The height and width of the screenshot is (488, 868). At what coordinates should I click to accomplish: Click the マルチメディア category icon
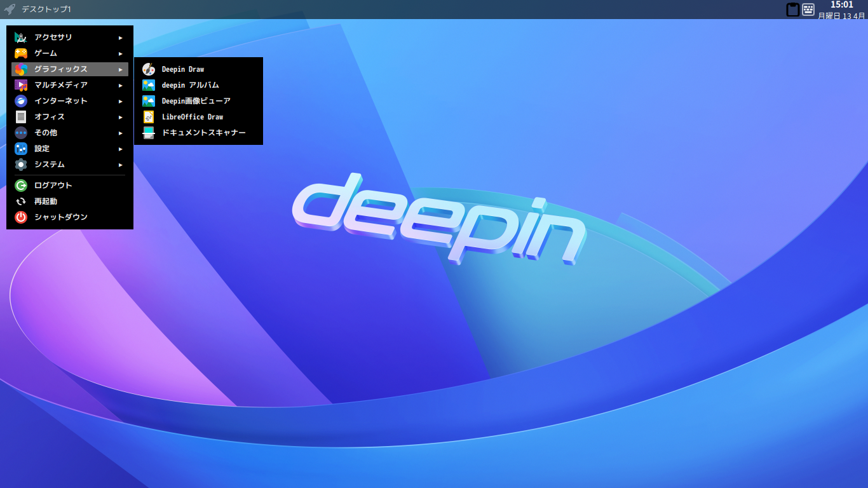point(21,85)
